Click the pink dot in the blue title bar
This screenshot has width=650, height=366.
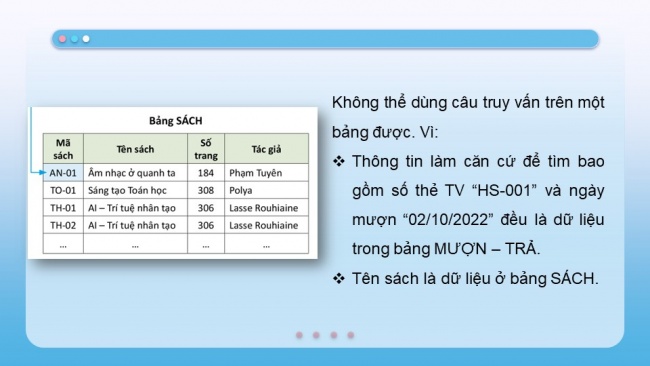63,39
